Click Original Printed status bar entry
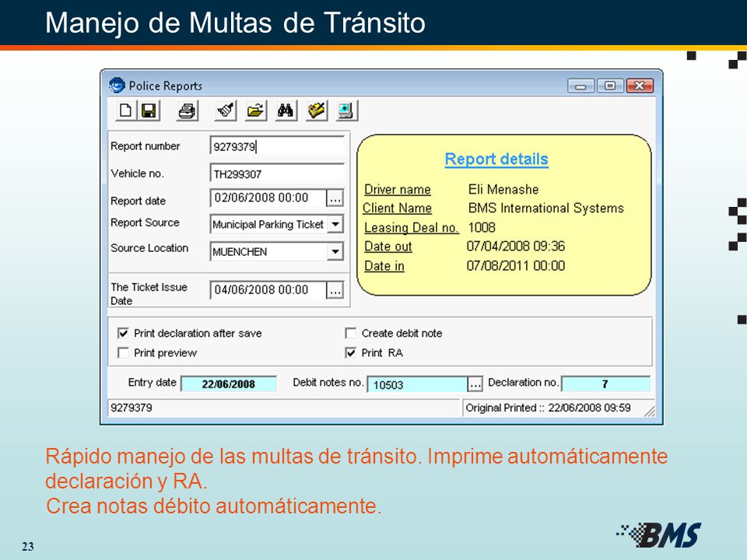The height and width of the screenshot is (560, 747). (x=549, y=408)
